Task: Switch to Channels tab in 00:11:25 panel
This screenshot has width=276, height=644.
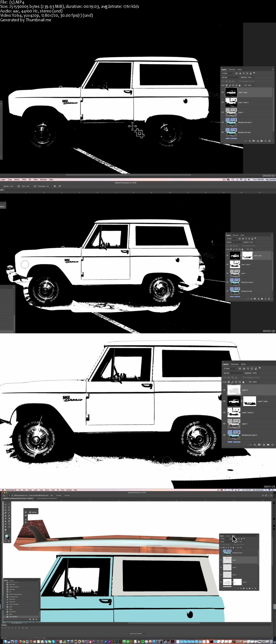Action: pyautogui.click(x=235, y=364)
